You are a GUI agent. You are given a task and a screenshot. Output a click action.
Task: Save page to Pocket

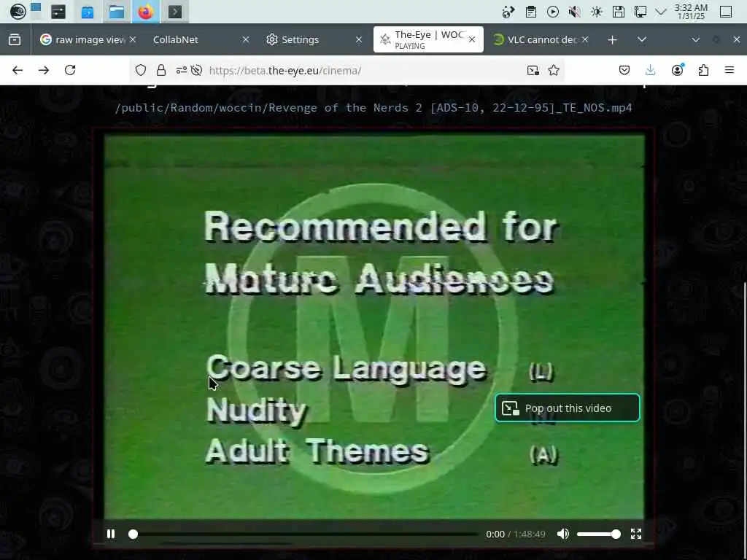[624, 71]
